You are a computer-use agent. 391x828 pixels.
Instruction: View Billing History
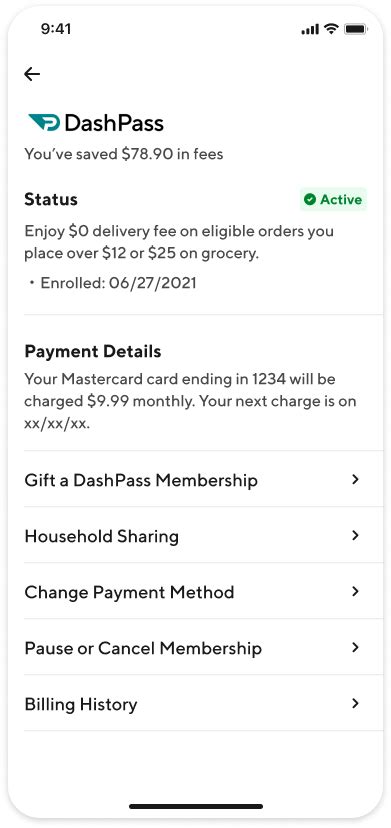(x=203, y=703)
